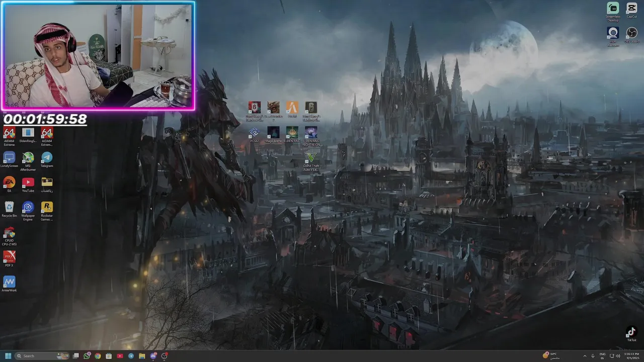Open the OBS Studio desktop shortcut
The width and height of the screenshot is (644, 362).
pos(631,35)
